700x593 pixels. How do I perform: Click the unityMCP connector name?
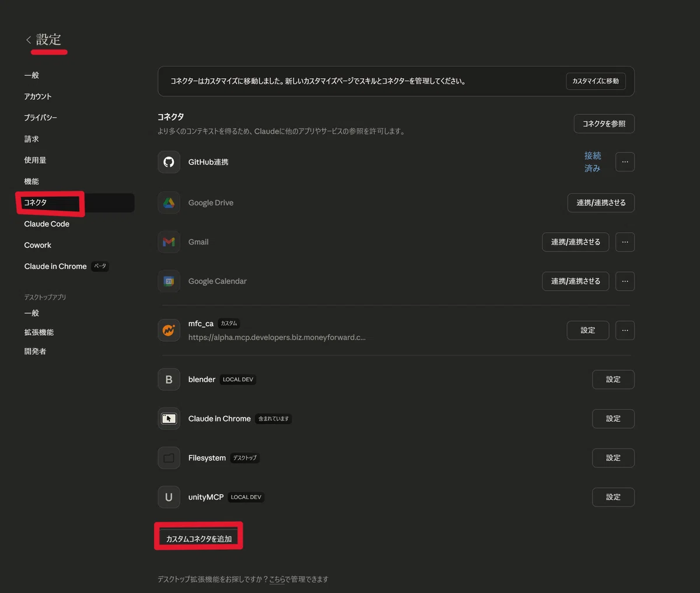(x=206, y=497)
